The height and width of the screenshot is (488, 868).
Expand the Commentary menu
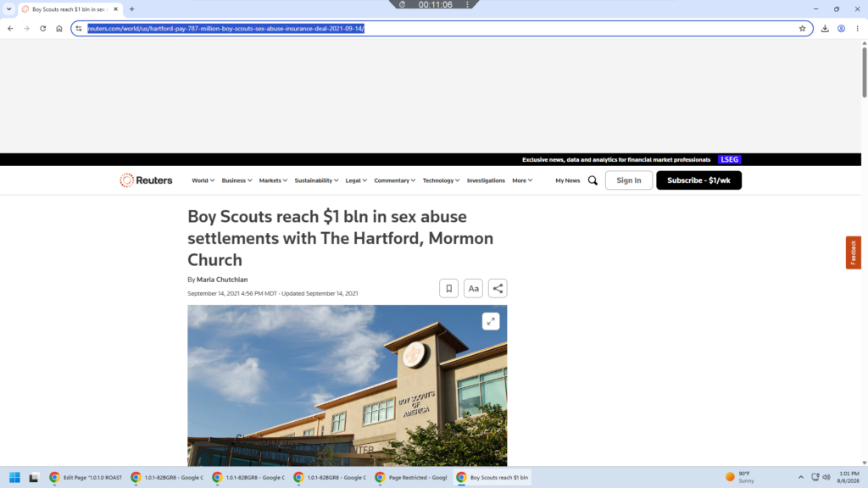(395, 180)
